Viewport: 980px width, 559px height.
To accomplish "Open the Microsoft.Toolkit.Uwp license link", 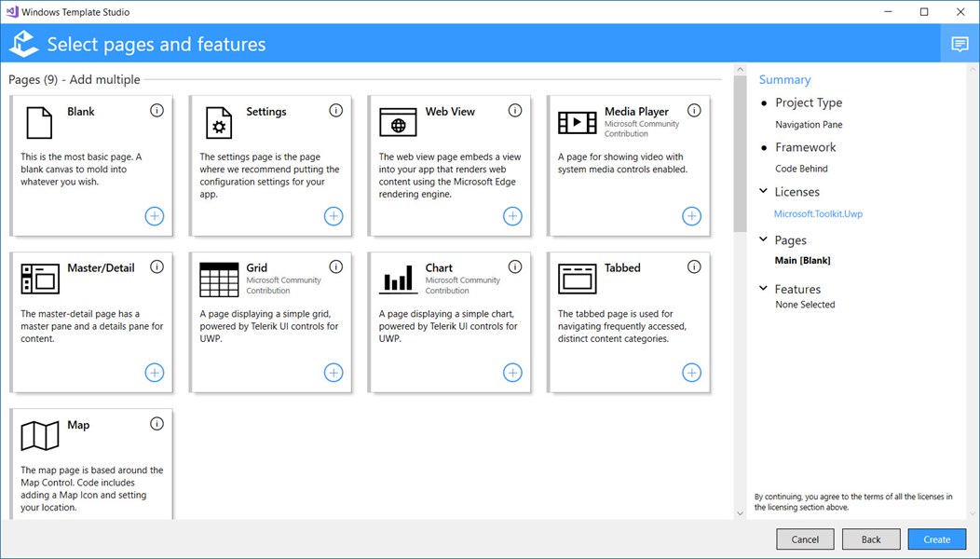I will (818, 214).
